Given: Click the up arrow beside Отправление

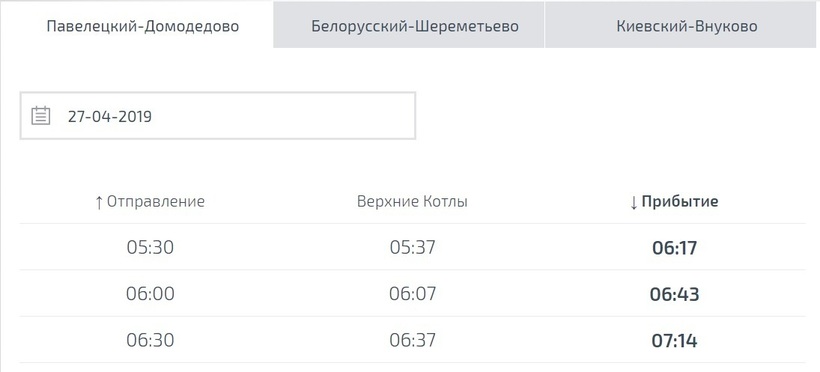Looking at the screenshot, I should pos(99,202).
